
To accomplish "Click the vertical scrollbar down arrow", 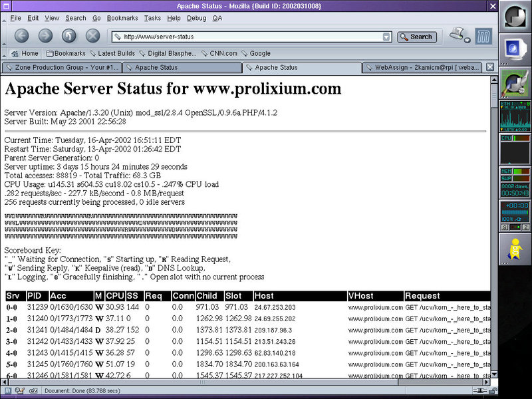I will (494, 374).
